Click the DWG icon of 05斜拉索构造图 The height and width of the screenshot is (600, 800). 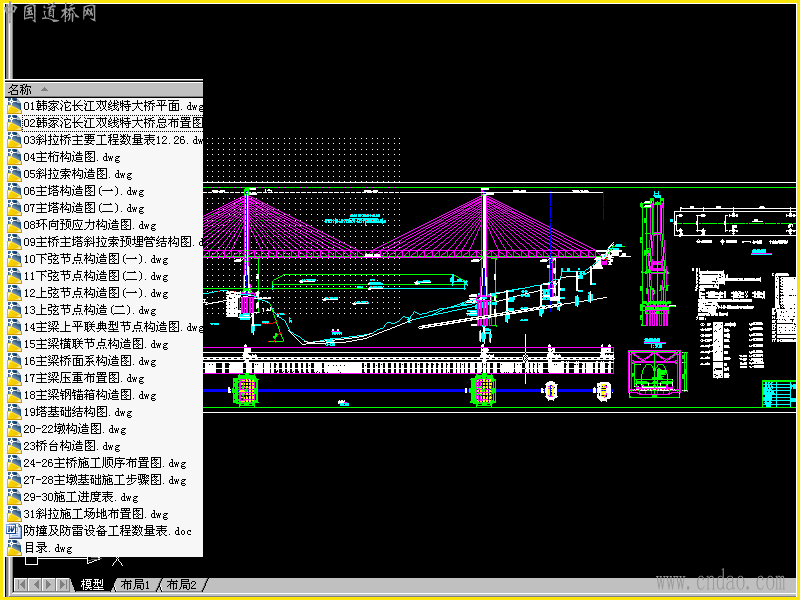[x=14, y=174]
